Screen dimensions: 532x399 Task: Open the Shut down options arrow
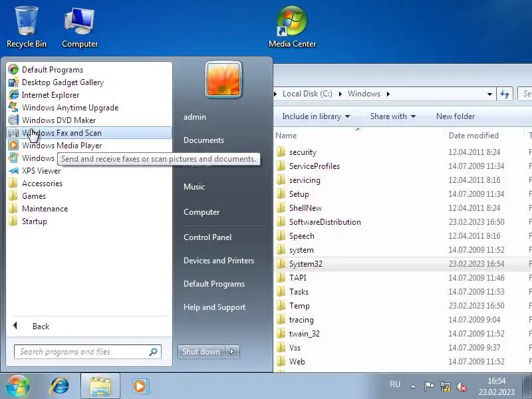tap(232, 352)
